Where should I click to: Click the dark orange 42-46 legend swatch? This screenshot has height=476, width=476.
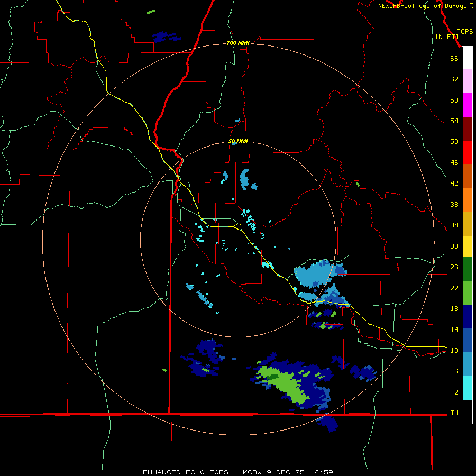[467, 176]
